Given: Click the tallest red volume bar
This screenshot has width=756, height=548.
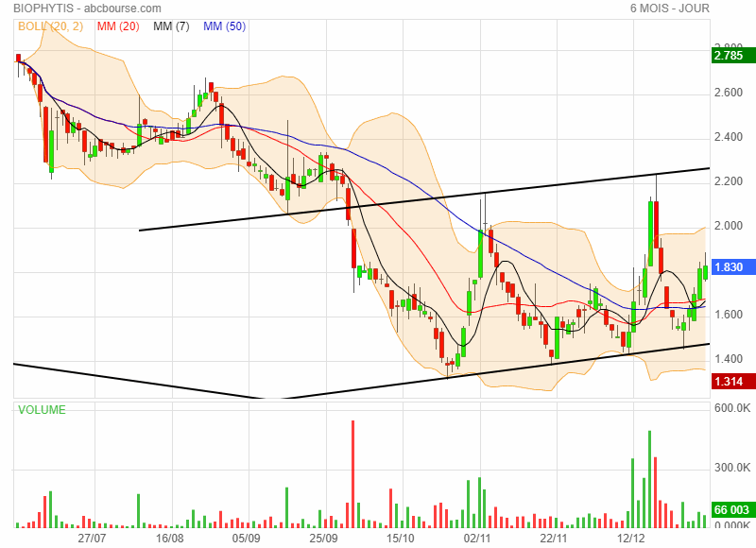Looking at the screenshot, I should 352,474.
